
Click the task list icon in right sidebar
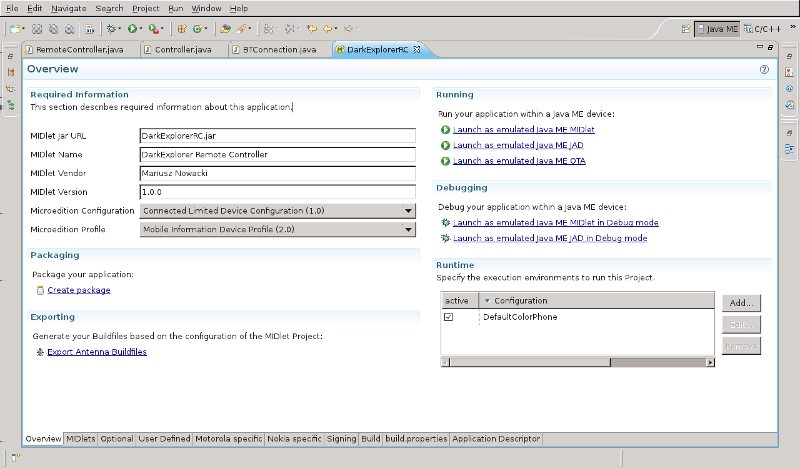(x=789, y=105)
